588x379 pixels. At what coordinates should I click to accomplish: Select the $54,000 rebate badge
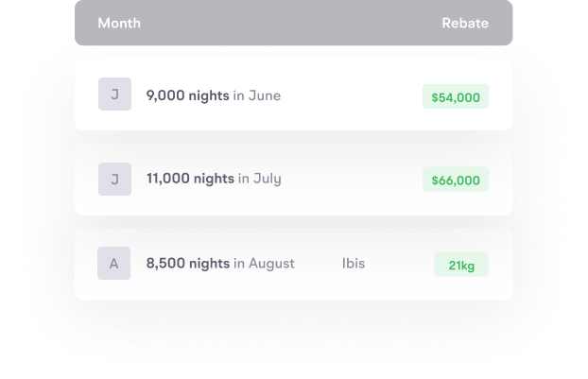pos(456,96)
